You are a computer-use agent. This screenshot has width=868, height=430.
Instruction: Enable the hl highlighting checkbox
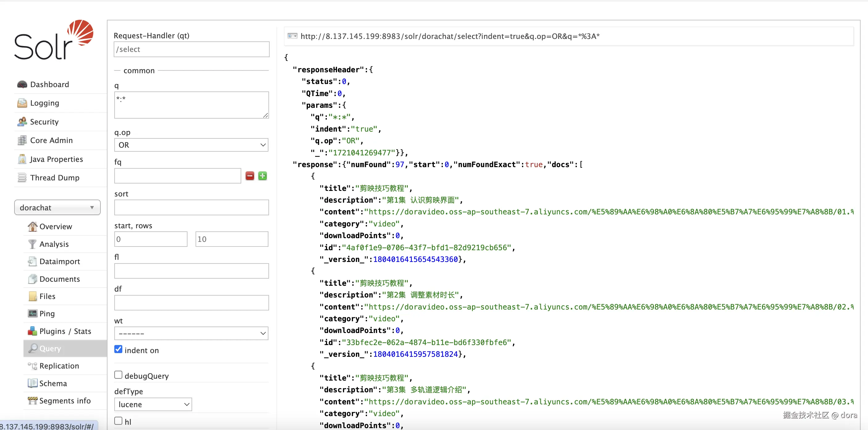point(118,420)
